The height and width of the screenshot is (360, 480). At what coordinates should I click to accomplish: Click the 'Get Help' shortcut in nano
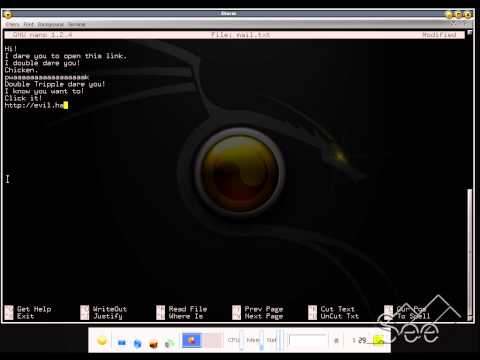(34, 309)
